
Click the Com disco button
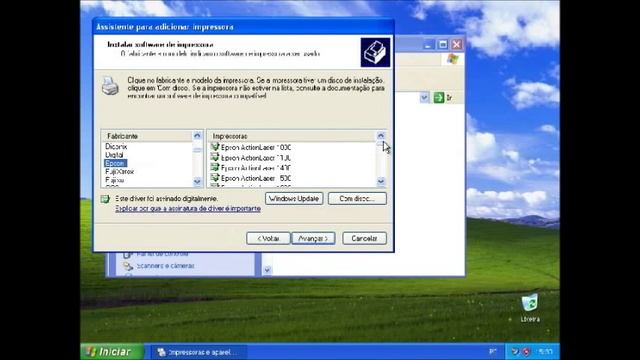click(357, 199)
